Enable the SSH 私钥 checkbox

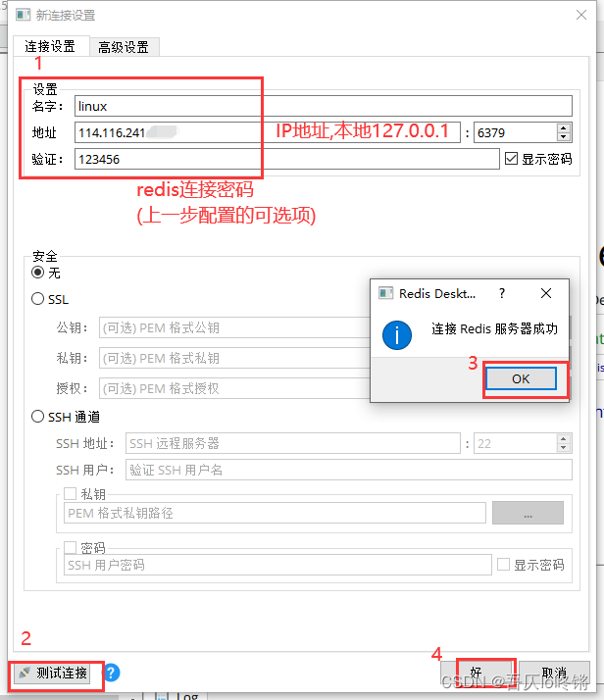coord(70,493)
